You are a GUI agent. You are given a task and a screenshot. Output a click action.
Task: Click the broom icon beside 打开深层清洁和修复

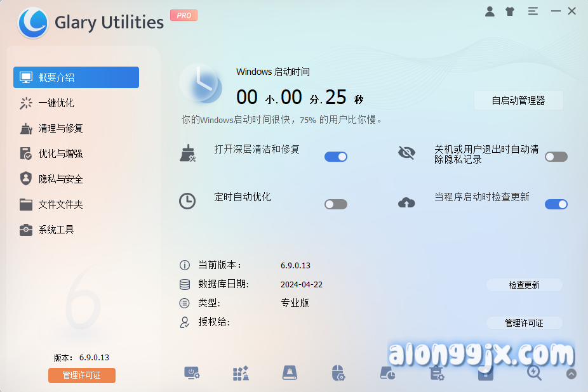187,154
